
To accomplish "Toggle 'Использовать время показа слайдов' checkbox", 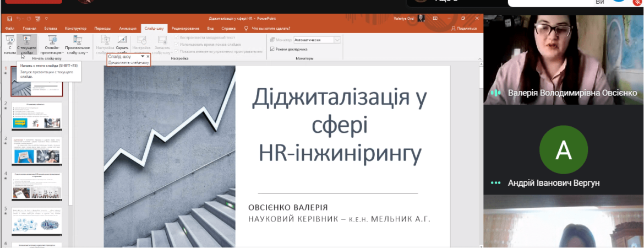I will click(x=177, y=45).
